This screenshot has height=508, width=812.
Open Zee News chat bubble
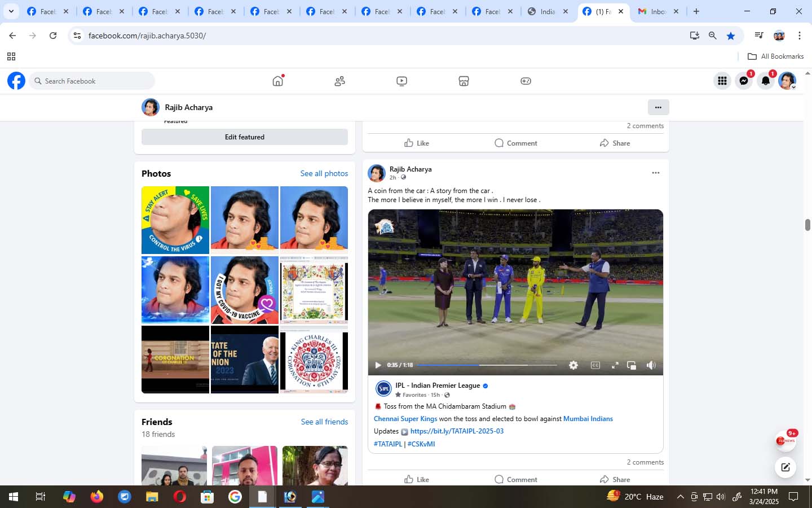(x=785, y=441)
